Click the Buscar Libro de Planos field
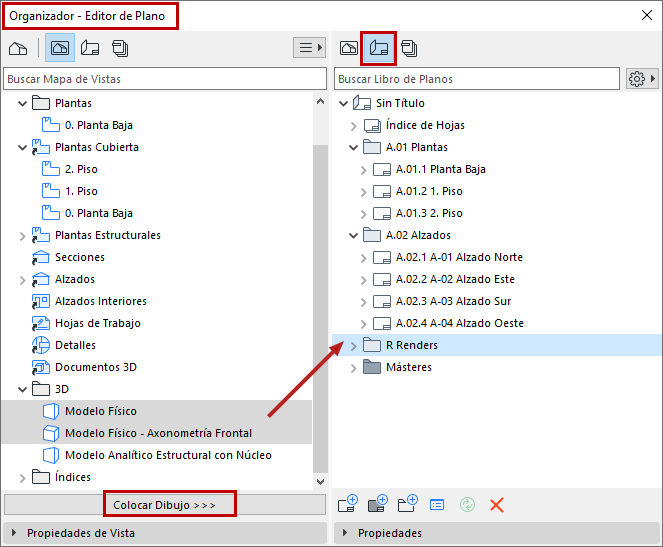 [477, 79]
